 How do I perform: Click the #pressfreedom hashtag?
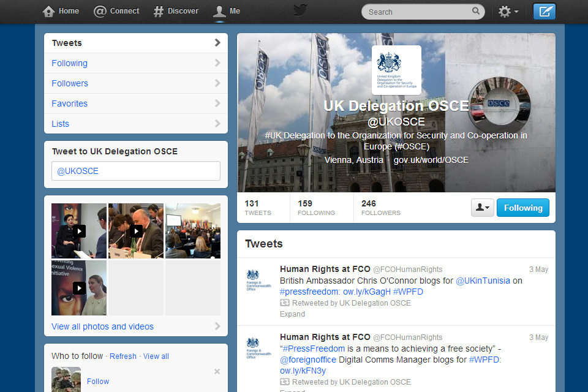point(309,292)
